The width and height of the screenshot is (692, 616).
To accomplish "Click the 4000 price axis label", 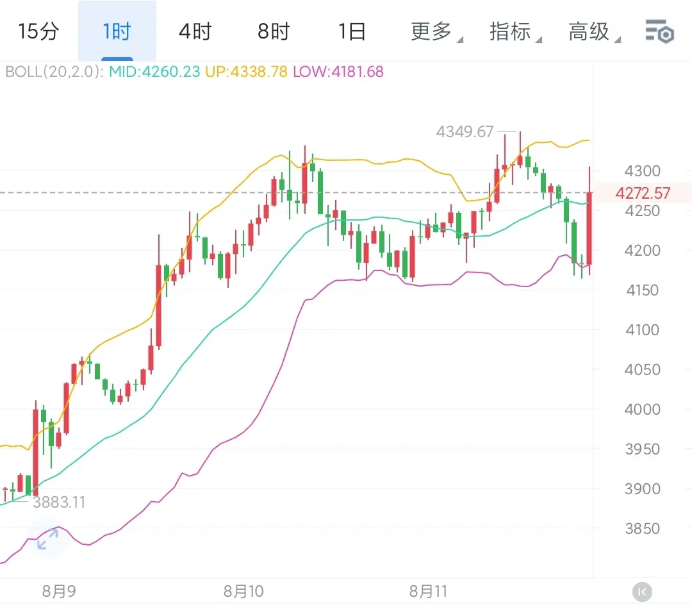I will 642,410.
